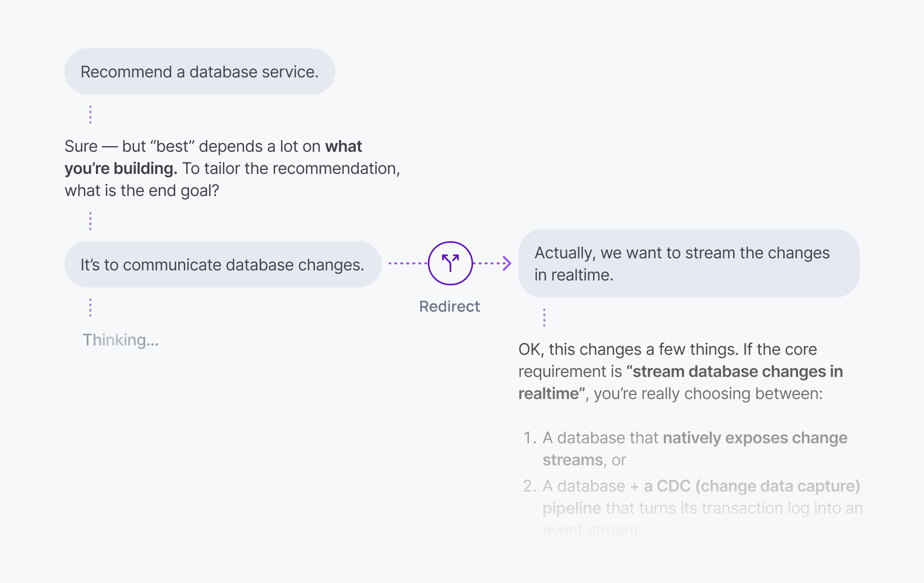Select the "Recommend a database service." message bubble
Image resolution: width=924 pixels, height=583 pixels.
coord(199,72)
